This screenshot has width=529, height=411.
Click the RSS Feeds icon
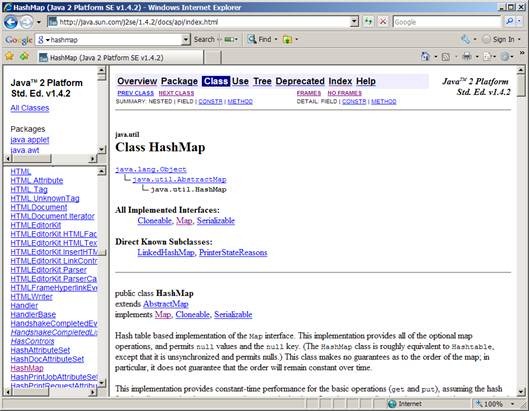tap(446, 57)
